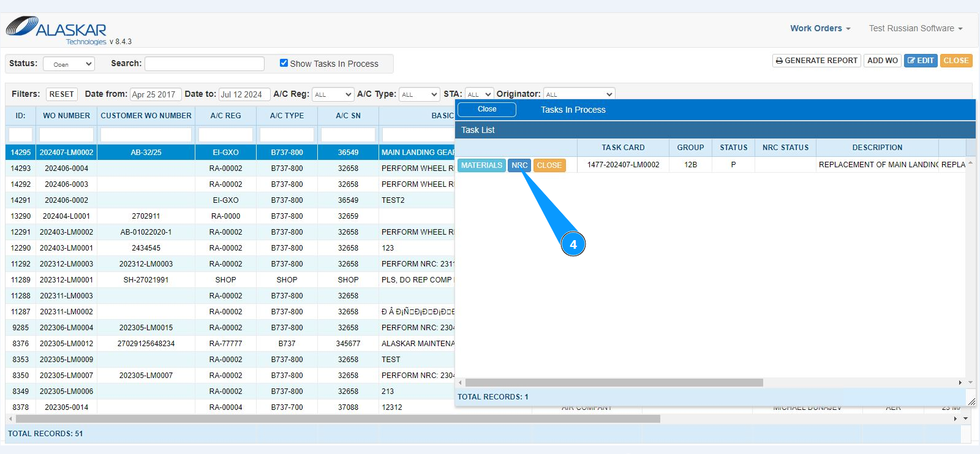Image resolution: width=980 pixels, height=454 pixels.
Task: Click the printer icon in Generate Report
Action: click(779, 61)
